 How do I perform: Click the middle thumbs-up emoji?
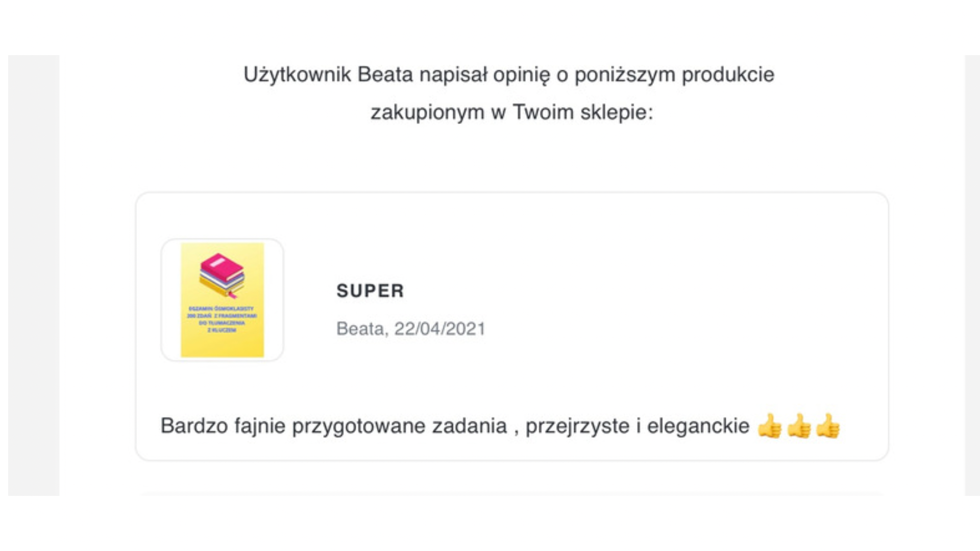799,426
